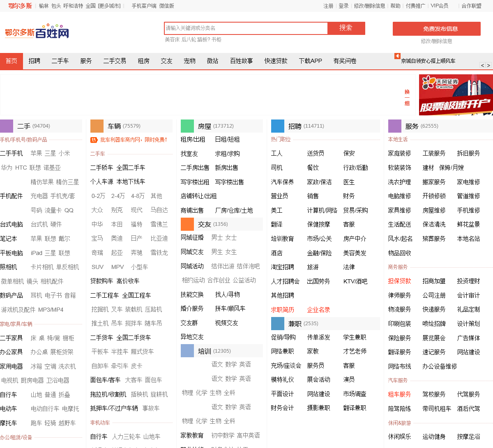Expand the 更多城市 city list
The height and width of the screenshot is (448, 493).
[109, 6]
